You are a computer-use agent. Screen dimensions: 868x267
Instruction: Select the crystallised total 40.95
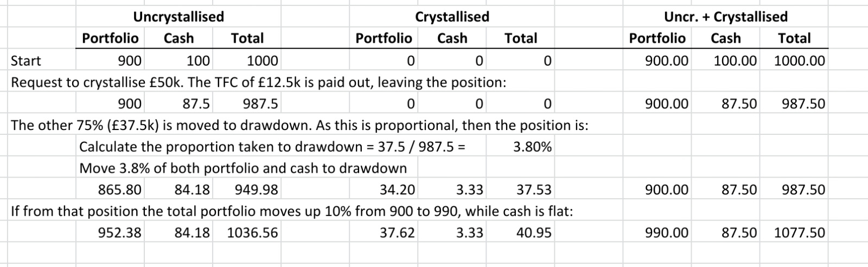click(x=534, y=233)
